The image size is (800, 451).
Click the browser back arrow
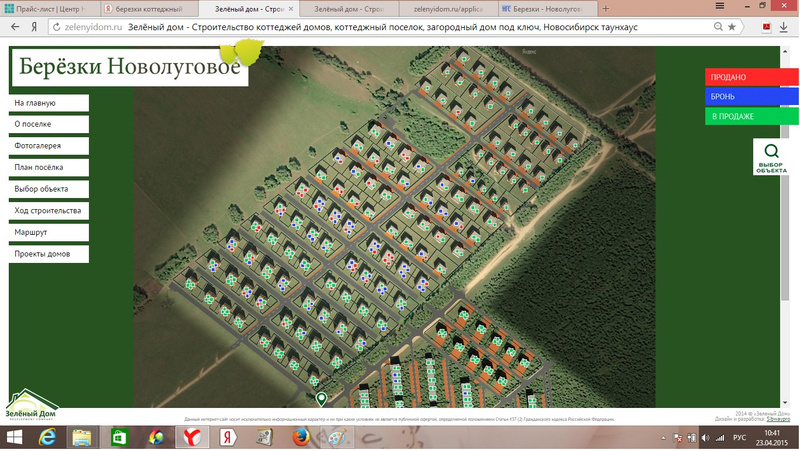pos(15,27)
